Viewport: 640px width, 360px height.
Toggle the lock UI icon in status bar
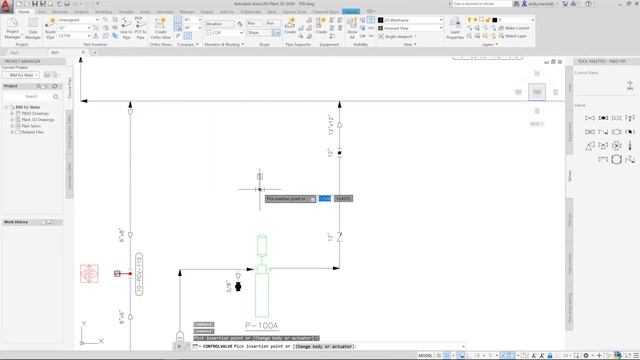click(550, 356)
